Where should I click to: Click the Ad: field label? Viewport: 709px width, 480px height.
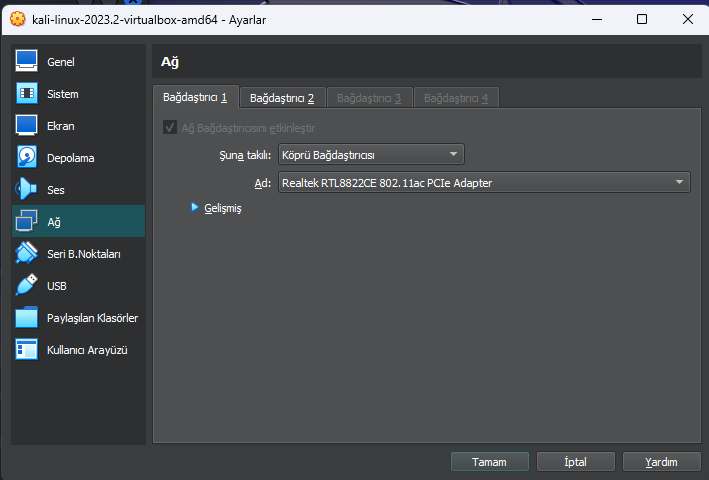(263, 183)
